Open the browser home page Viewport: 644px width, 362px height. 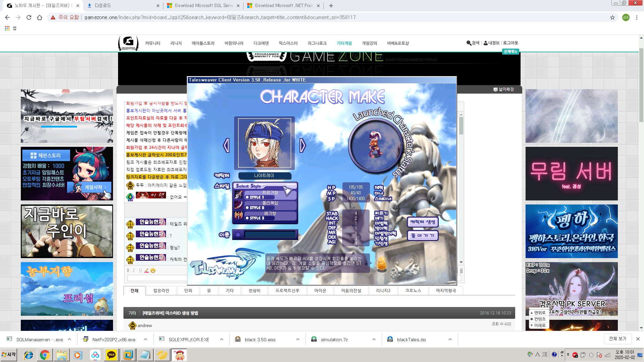pos(40,17)
